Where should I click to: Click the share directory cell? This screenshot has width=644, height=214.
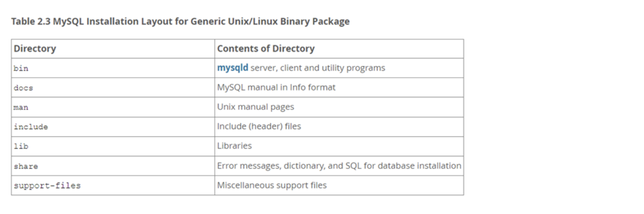click(x=113, y=166)
